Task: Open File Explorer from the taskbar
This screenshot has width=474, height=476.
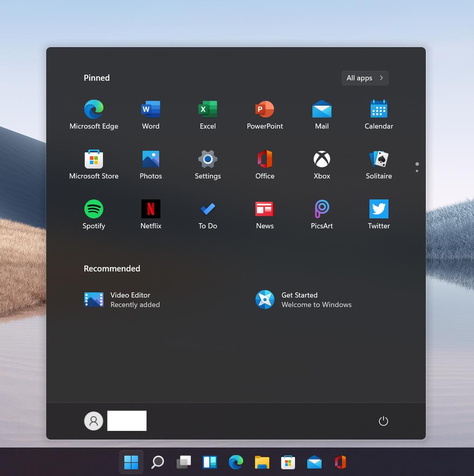Action: [262, 462]
